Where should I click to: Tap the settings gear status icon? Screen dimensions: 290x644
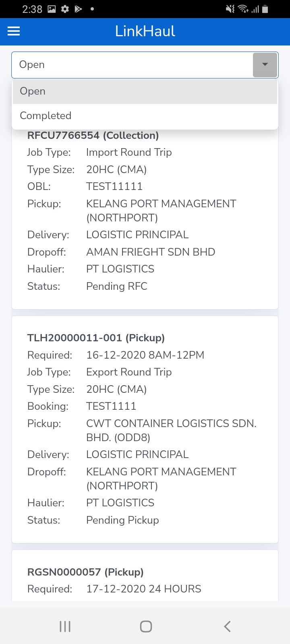coord(65,9)
